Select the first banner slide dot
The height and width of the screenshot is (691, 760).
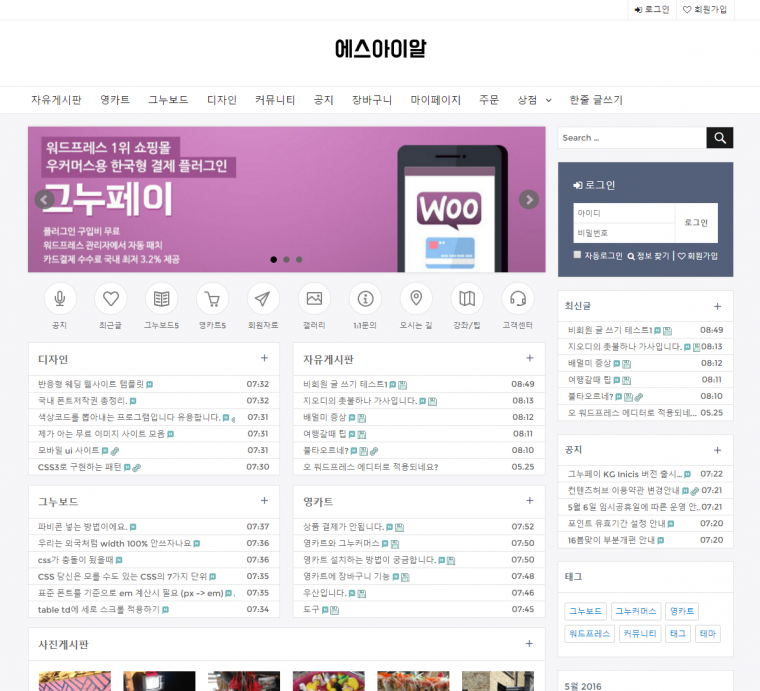[273, 260]
